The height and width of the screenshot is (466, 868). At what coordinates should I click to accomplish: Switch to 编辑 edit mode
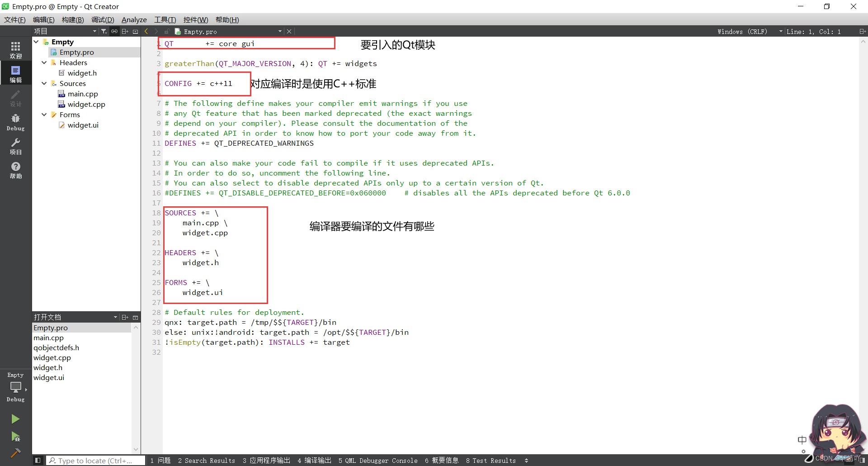[x=16, y=74]
